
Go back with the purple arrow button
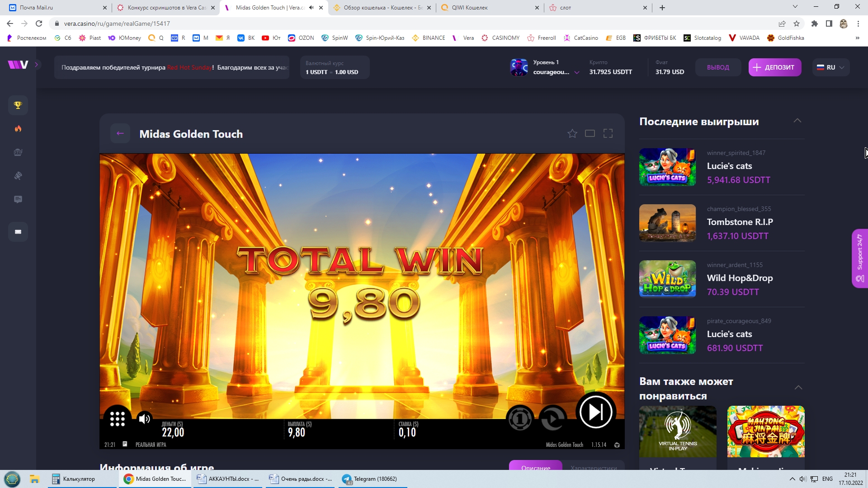coord(120,133)
